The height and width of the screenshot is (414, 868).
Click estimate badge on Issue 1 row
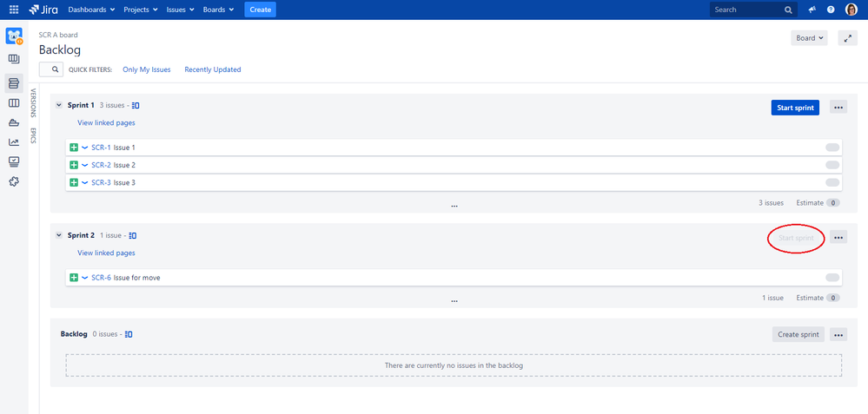[832, 148]
